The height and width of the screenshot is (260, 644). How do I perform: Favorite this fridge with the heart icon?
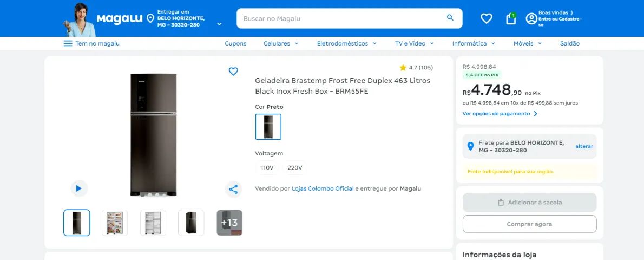tap(233, 71)
